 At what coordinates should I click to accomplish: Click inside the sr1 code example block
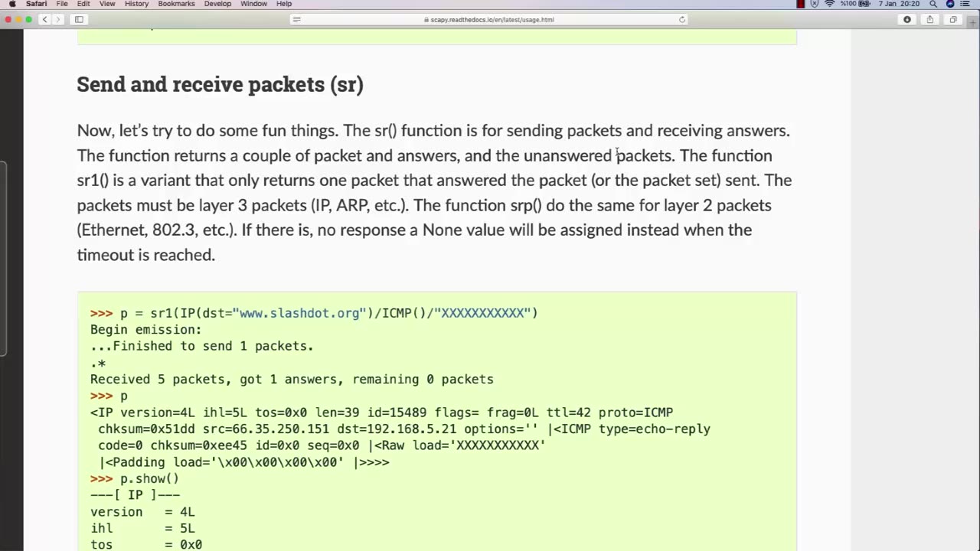436,421
